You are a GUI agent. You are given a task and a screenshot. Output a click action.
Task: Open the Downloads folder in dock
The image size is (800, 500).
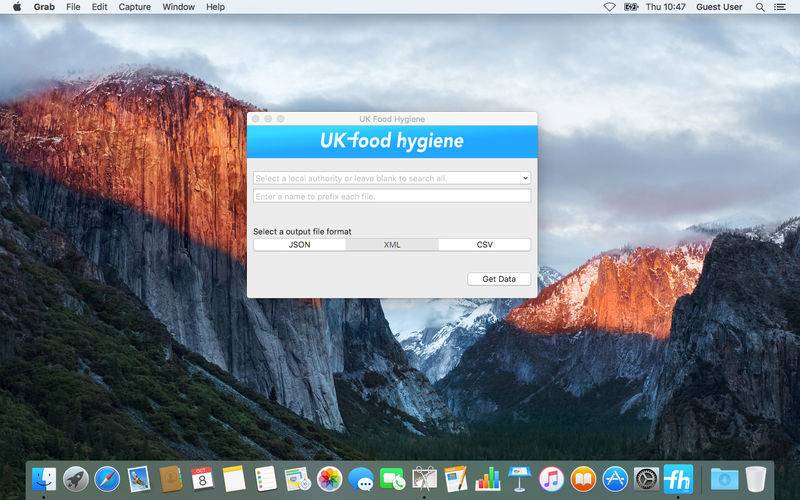coord(724,479)
